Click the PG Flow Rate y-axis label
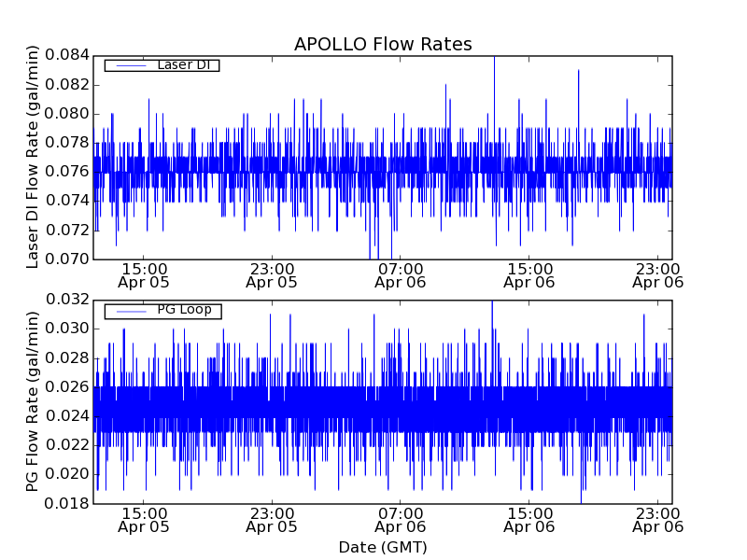 [32, 401]
